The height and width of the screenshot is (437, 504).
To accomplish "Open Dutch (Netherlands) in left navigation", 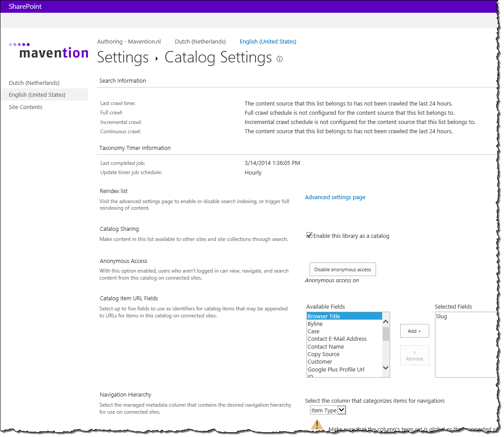I will pos(34,83).
